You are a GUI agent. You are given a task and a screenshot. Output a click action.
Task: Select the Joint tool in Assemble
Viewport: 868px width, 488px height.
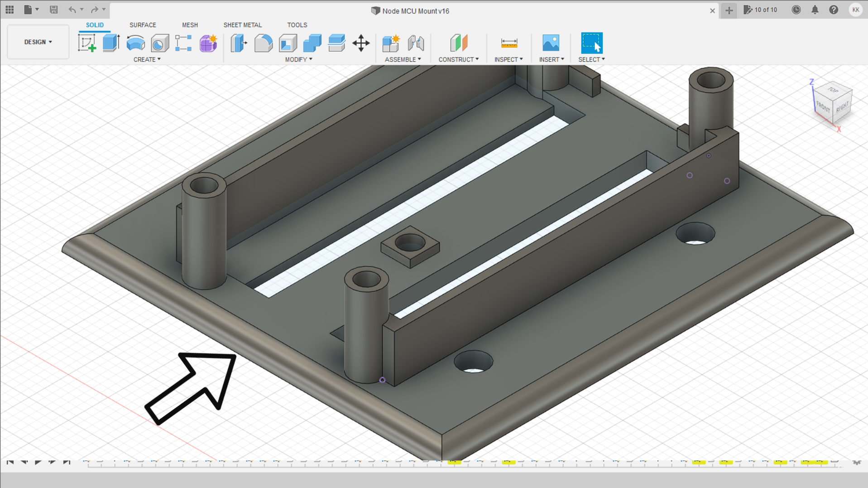click(416, 43)
